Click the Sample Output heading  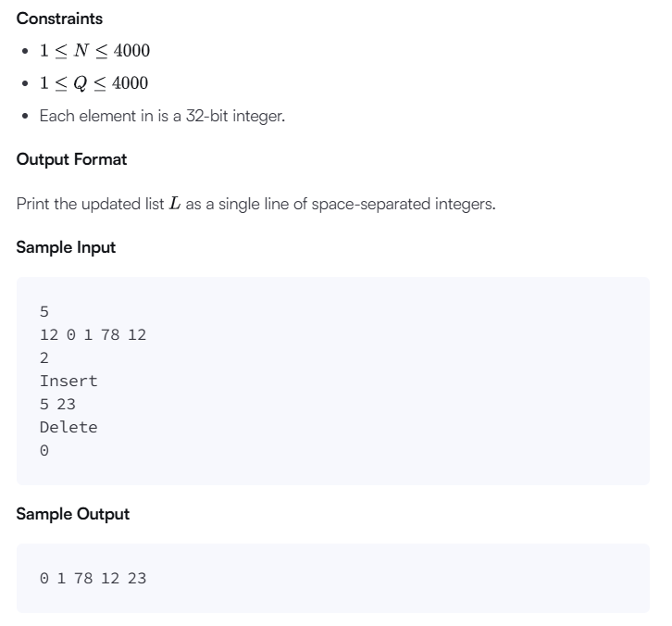tap(73, 514)
